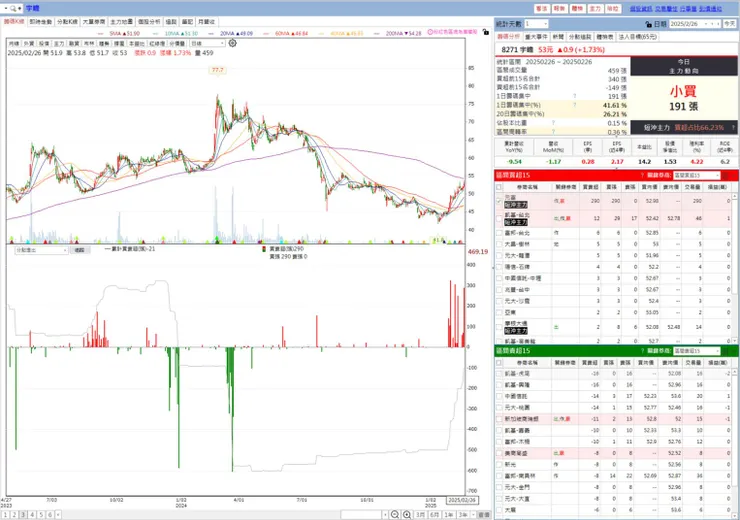
Task: Open the 日線 period dropdown
Action: click(207, 43)
